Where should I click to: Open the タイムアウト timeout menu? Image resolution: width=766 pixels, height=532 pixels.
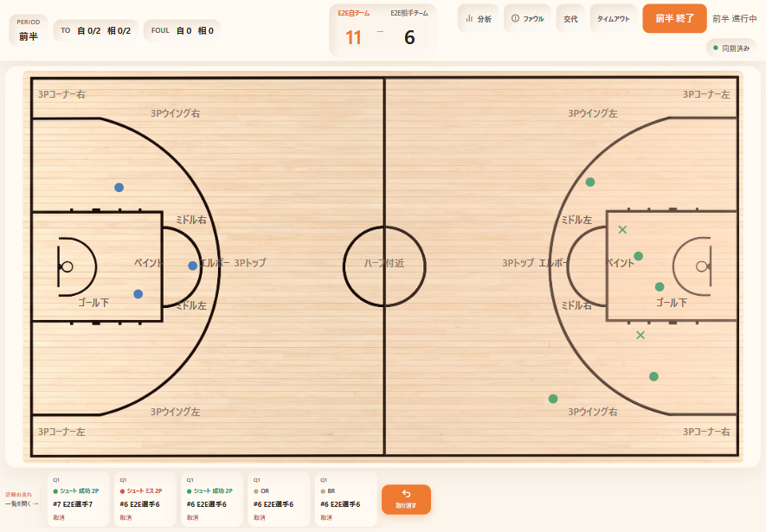614,18
